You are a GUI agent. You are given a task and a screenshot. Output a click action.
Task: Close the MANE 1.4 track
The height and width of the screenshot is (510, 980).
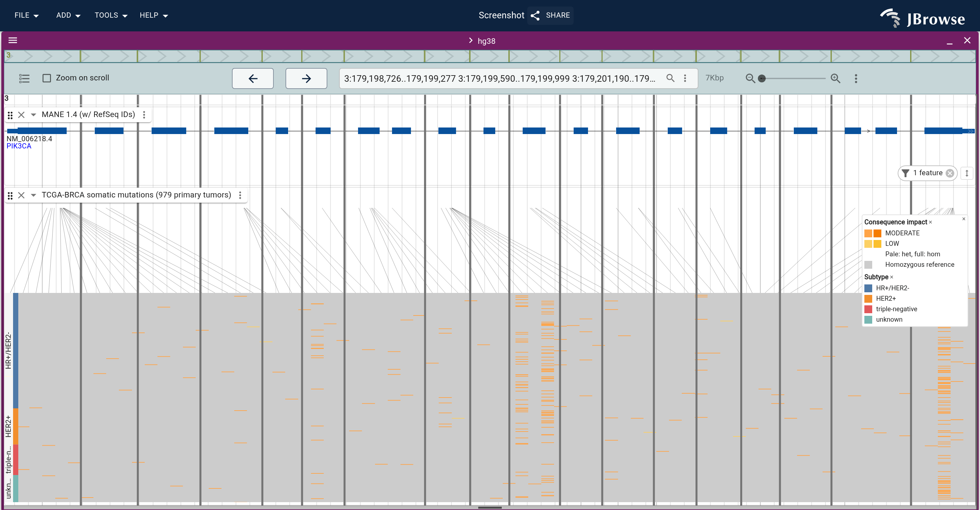[21, 115]
